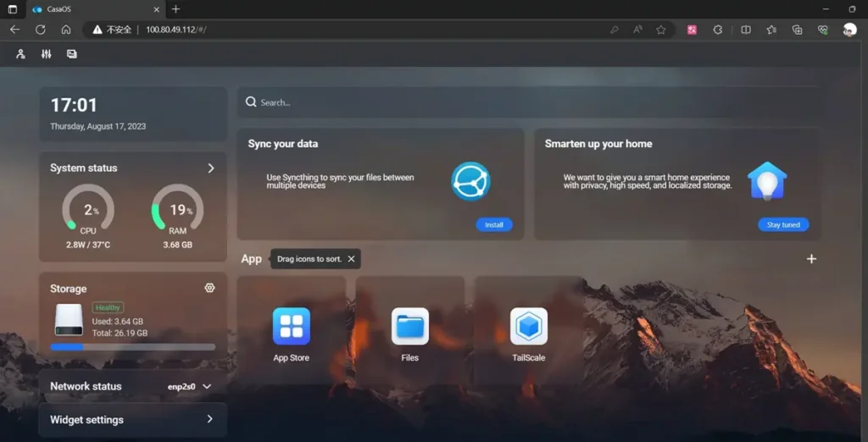This screenshot has height=442, width=868.
Task: Add a new app with plus icon
Action: [811, 259]
